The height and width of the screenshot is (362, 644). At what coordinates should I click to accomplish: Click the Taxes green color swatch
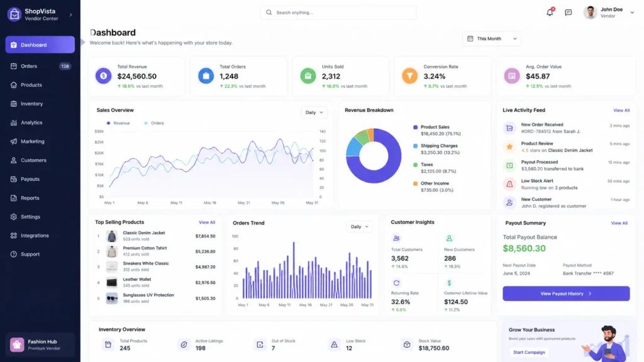pyautogui.click(x=415, y=165)
